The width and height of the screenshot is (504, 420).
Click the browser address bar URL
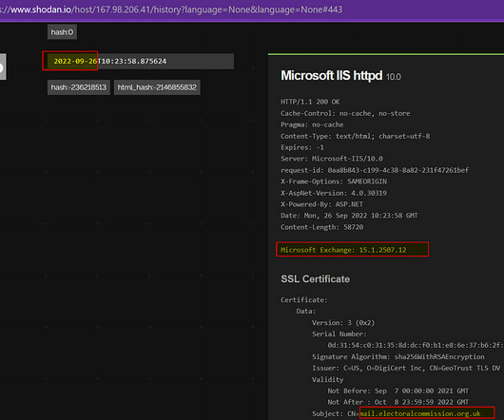[x=171, y=10]
